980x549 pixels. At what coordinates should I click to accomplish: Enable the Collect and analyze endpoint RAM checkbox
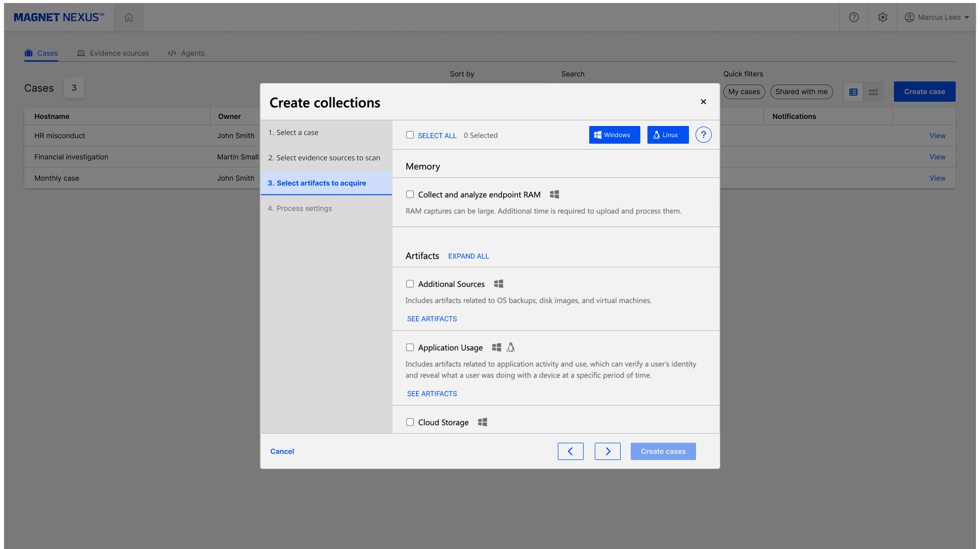pyautogui.click(x=410, y=194)
